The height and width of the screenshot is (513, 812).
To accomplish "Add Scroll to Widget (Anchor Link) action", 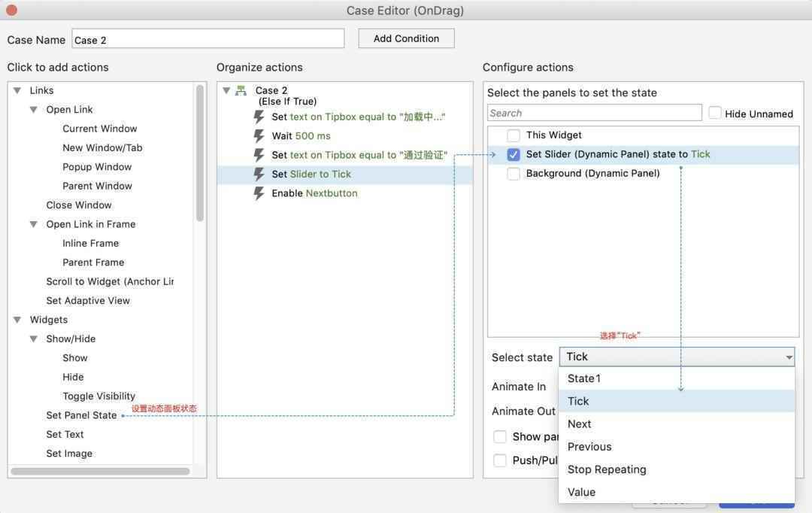I will [110, 282].
